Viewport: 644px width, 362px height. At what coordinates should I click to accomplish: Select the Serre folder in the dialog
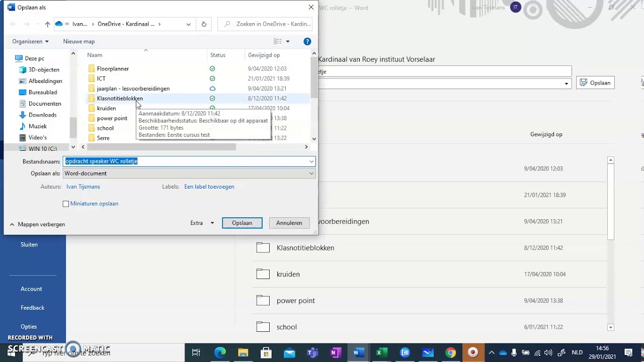coord(103,138)
